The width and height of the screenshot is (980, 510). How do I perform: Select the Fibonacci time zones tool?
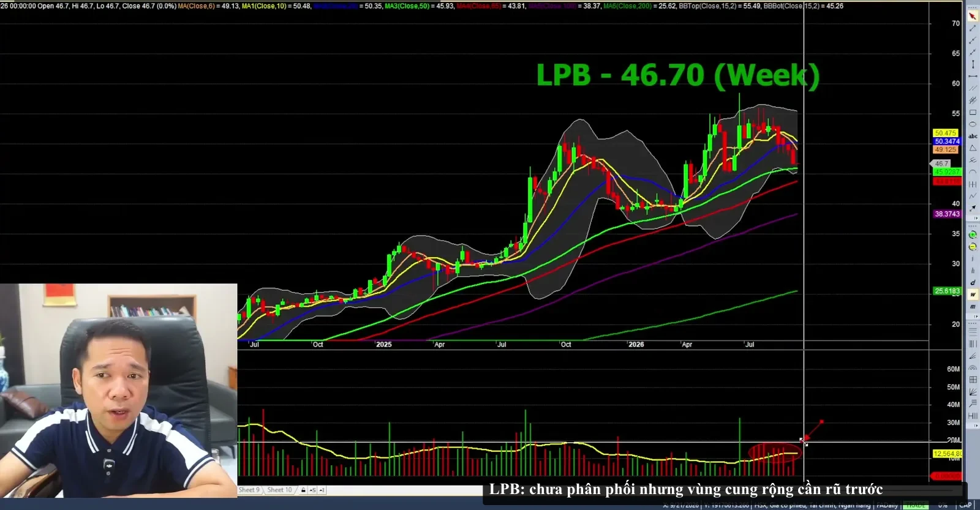pos(973,343)
